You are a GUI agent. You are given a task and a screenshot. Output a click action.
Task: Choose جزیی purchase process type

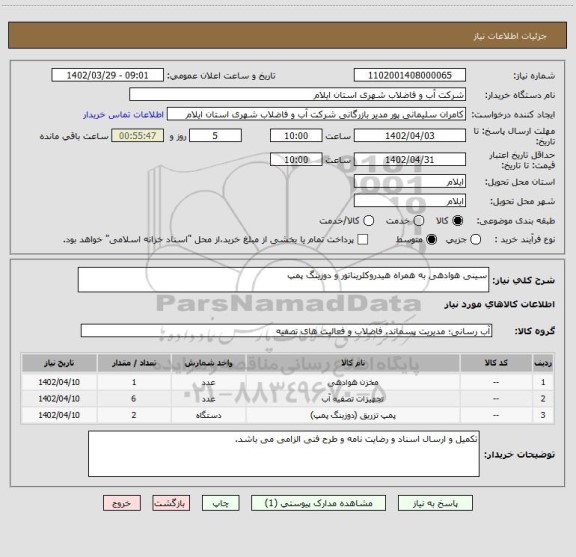476,240
